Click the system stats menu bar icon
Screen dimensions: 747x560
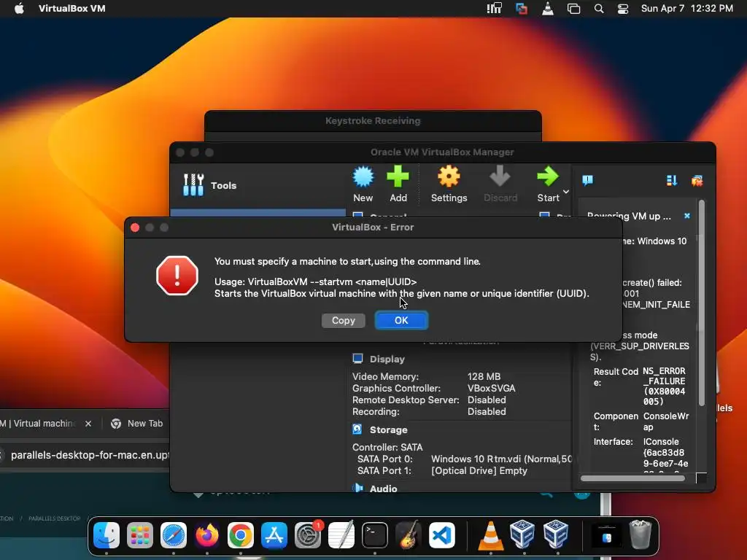495,9
